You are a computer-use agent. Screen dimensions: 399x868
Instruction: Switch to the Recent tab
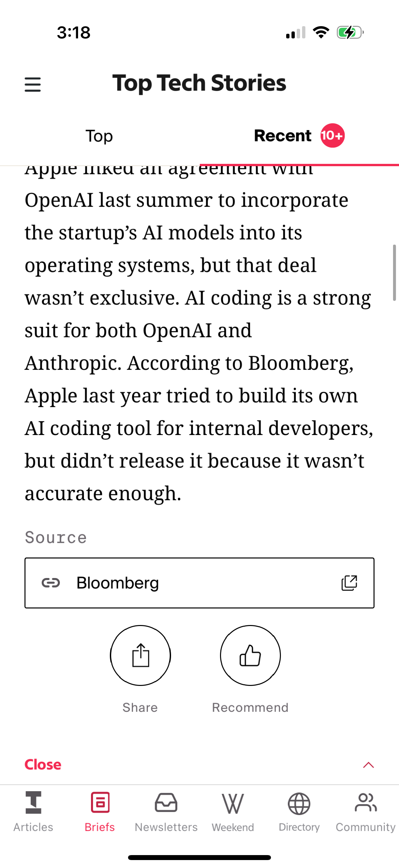pos(283,135)
